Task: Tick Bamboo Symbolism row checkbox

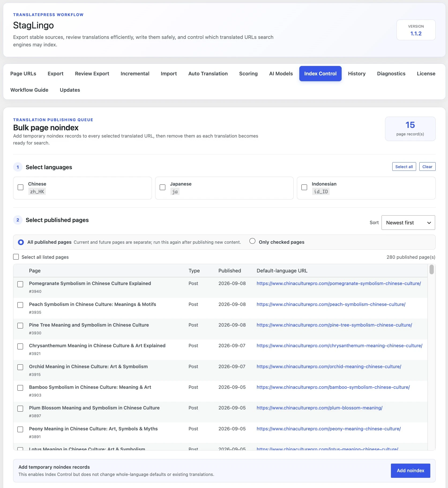Action: tap(20, 388)
